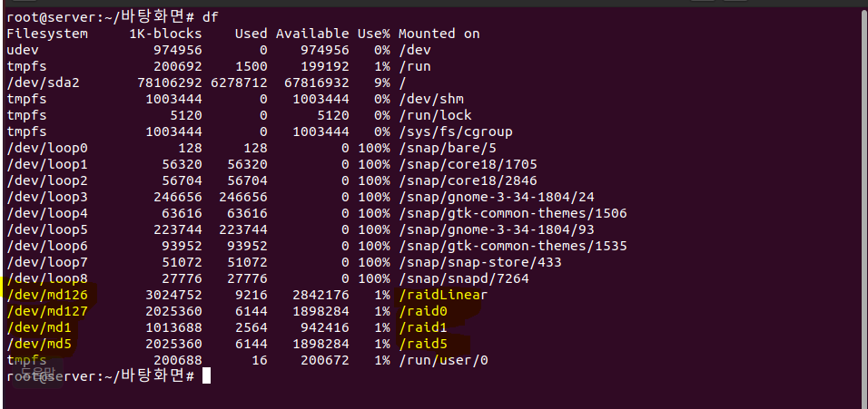Click the 6278712 used value

(239, 83)
